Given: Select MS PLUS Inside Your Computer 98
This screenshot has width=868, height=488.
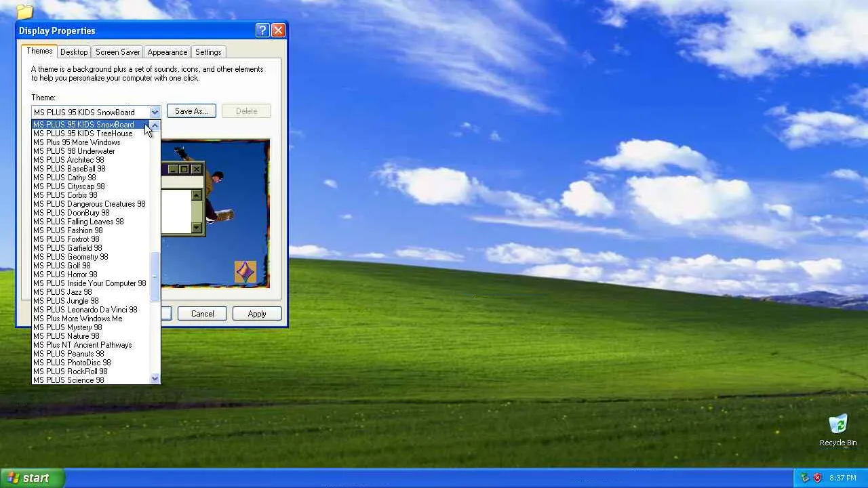Looking at the screenshot, I should 91,283.
